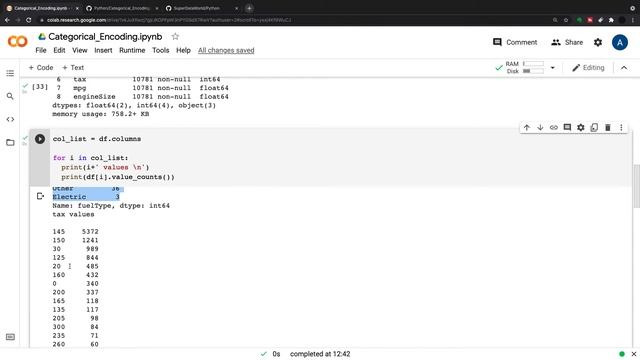Open Colab settings gear in header
Viewport: 640px width, 360px height.
pos(598,42)
